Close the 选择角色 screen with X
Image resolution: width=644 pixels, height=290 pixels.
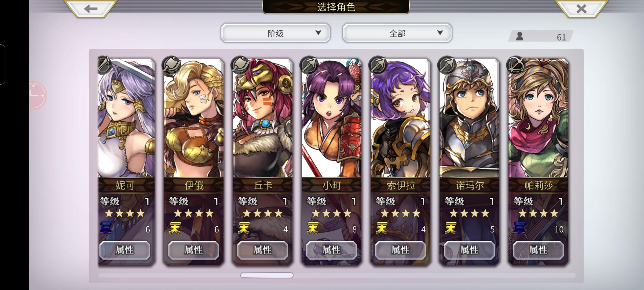[x=581, y=9]
